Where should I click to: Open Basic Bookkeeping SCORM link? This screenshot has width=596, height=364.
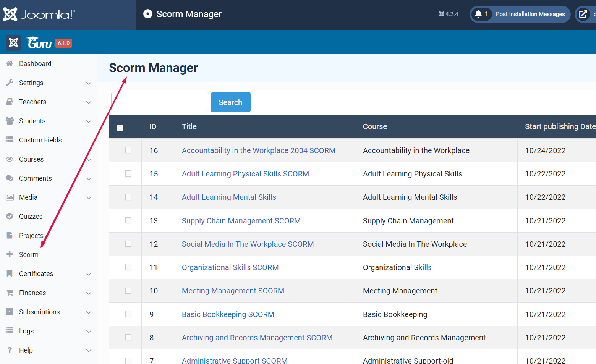tap(228, 314)
